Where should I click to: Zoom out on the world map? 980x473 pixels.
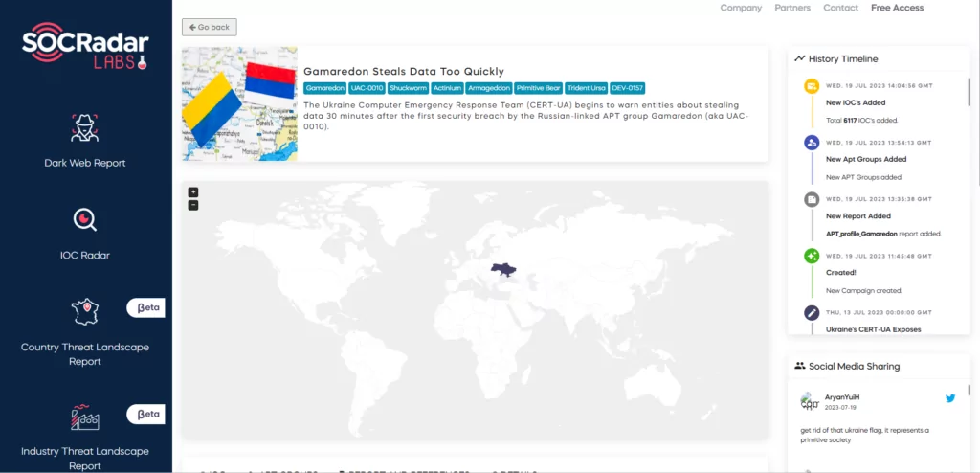pos(193,205)
